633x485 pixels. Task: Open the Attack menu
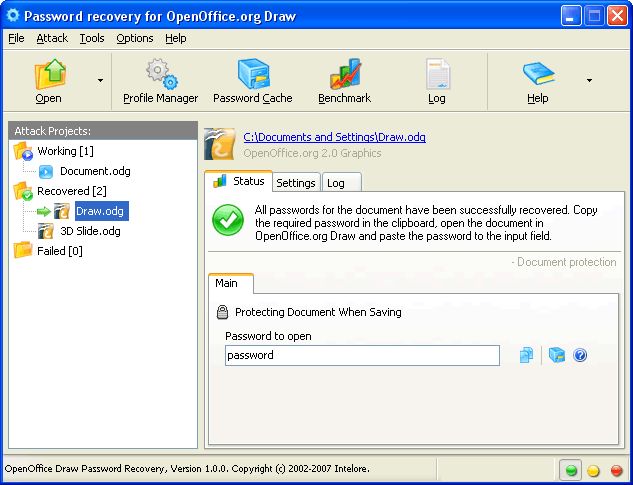(52, 38)
